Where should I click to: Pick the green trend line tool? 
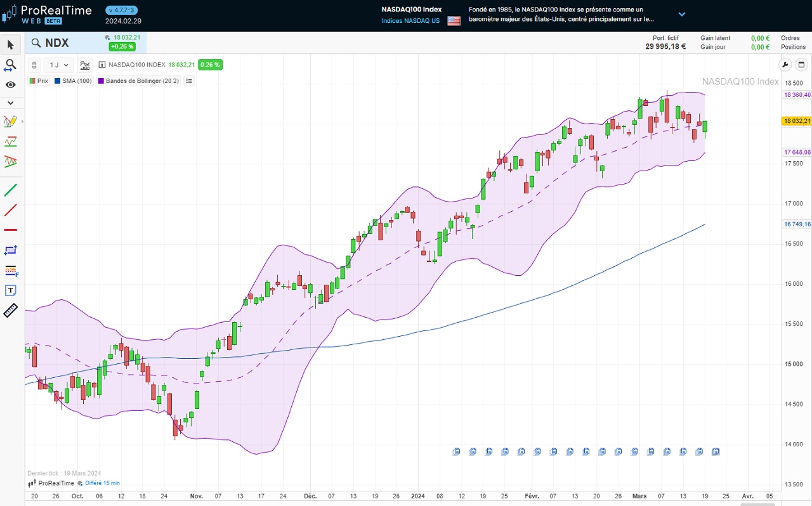[x=10, y=190]
